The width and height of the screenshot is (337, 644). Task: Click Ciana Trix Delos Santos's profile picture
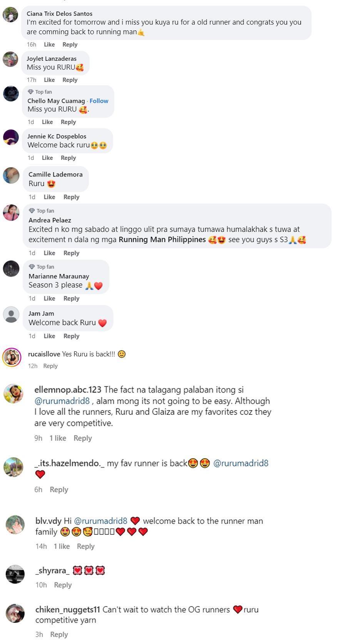coord(10,15)
